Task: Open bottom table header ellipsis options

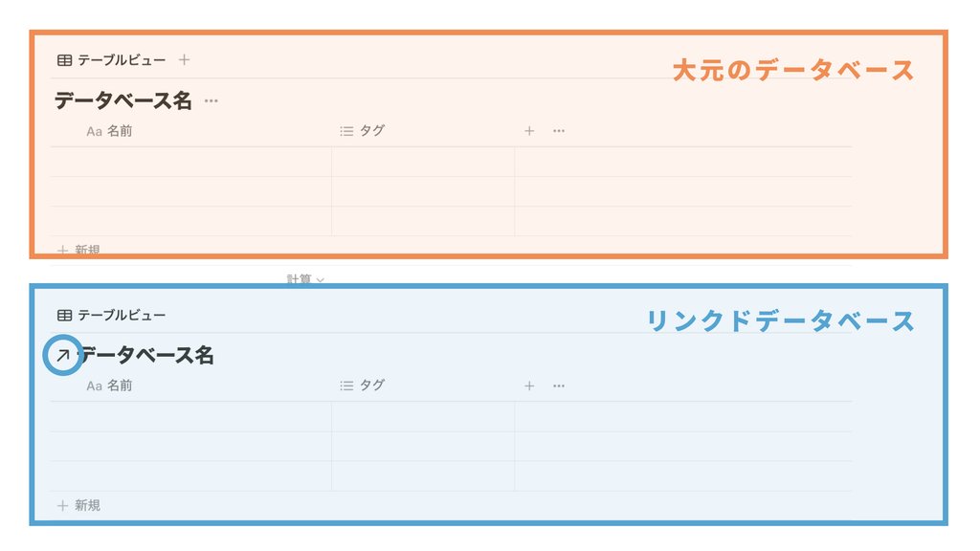Action: pos(559,386)
